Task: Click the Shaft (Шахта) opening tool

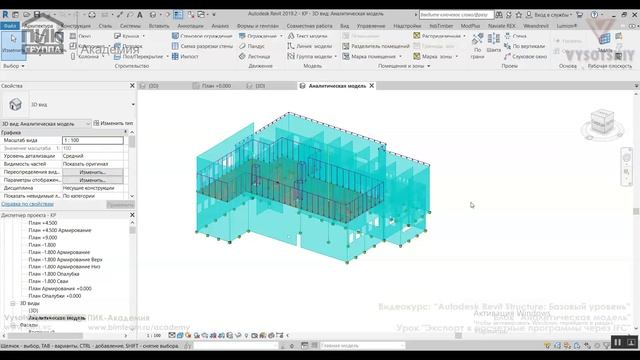Action: pyautogui.click(x=493, y=43)
